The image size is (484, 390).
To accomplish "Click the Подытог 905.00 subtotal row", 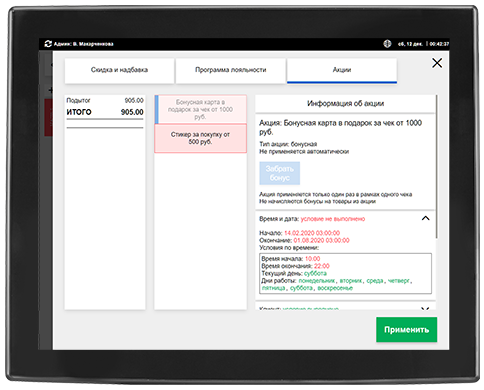I will [105, 100].
